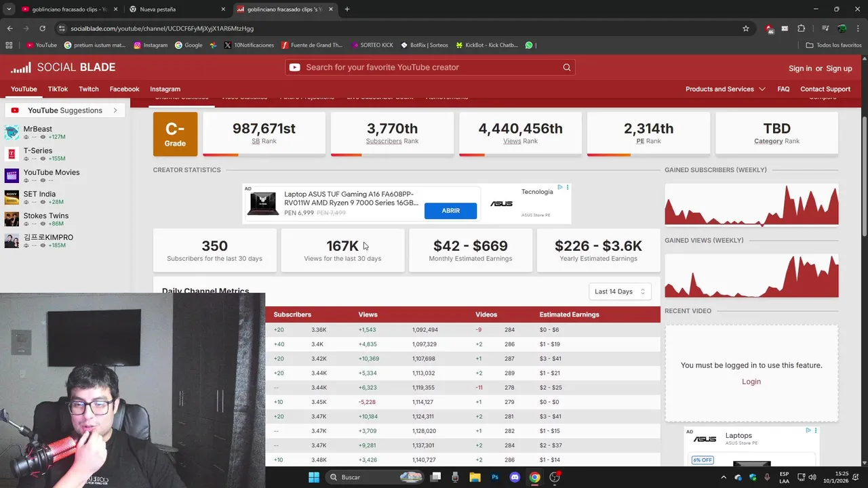Click the Views rank link
This screenshot has height=488, width=868.
point(512,142)
